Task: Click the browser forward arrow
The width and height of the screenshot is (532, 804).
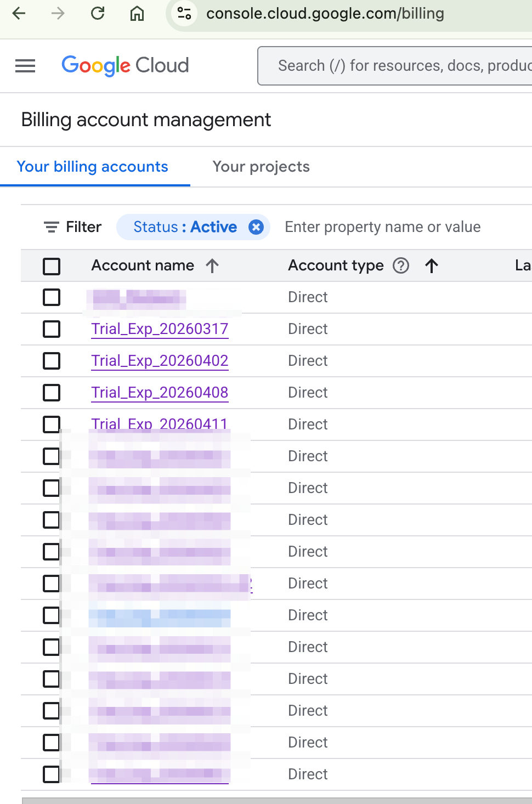Action: point(58,13)
